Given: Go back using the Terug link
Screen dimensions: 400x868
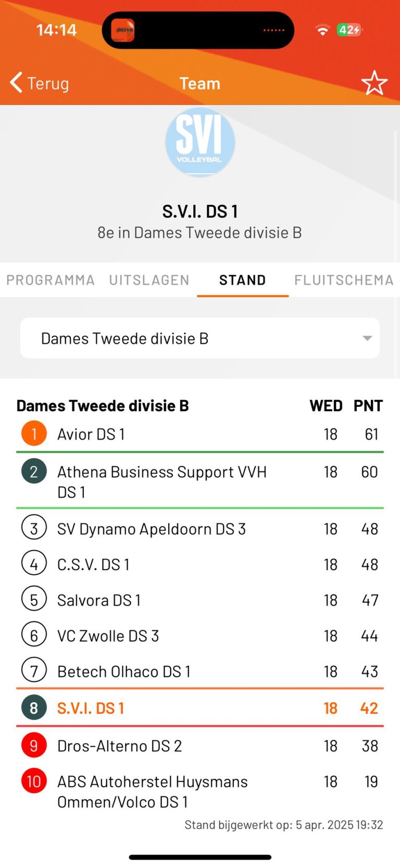Looking at the screenshot, I should coord(48,83).
